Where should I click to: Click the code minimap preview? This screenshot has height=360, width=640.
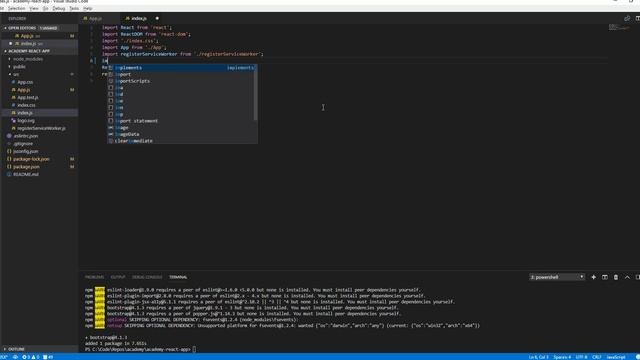point(620,27)
